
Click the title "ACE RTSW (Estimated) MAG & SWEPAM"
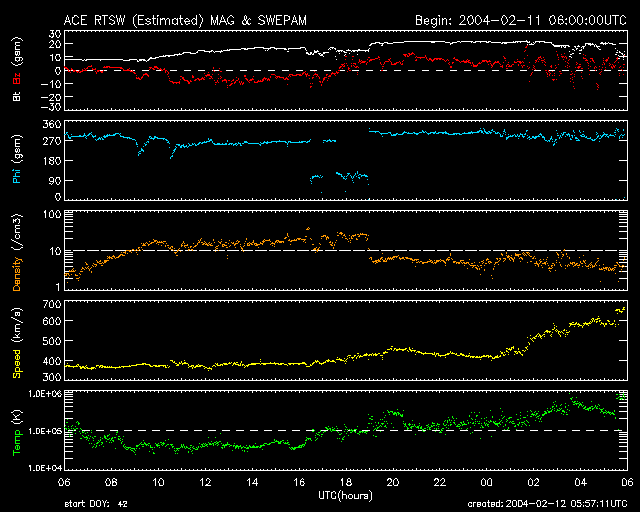[x=185, y=20]
